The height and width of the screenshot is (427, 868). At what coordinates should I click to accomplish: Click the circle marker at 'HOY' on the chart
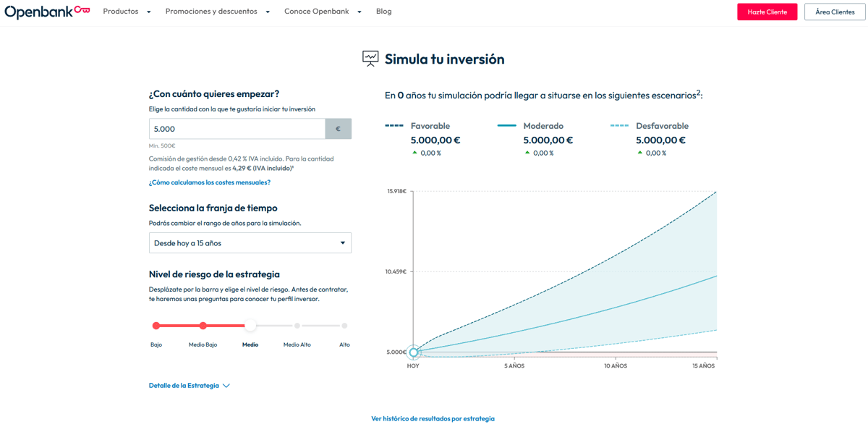pos(414,352)
